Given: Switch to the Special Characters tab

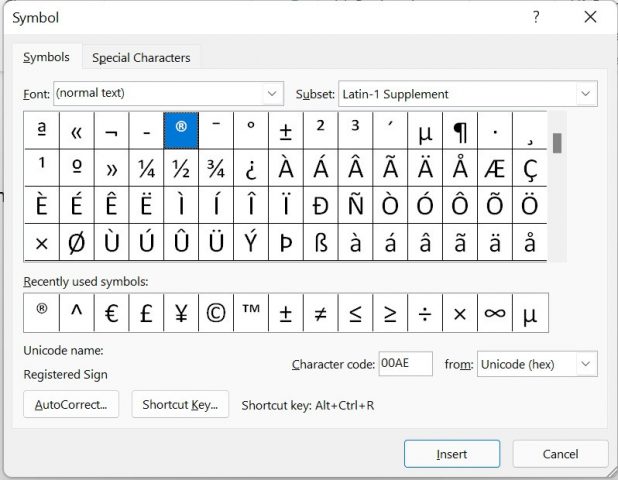Looking at the screenshot, I should (x=141, y=58).
